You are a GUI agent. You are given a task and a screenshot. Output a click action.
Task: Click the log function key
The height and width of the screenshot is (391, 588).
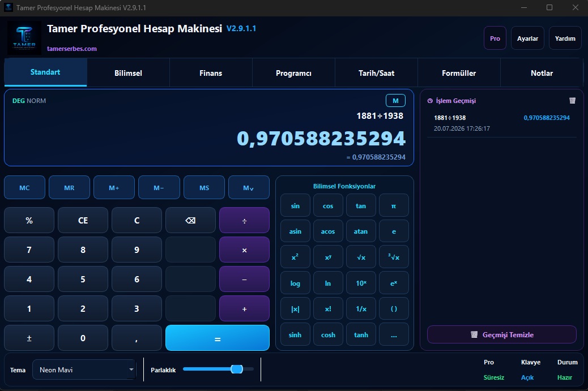point(295,283)
